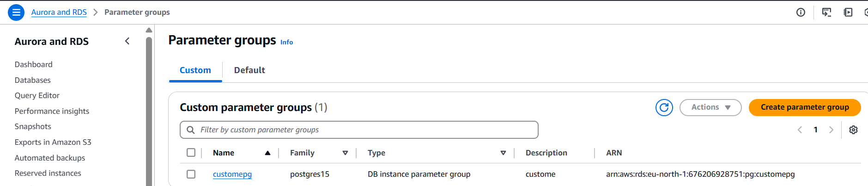Refresh the custom parameter groups list

click(664, 108)
